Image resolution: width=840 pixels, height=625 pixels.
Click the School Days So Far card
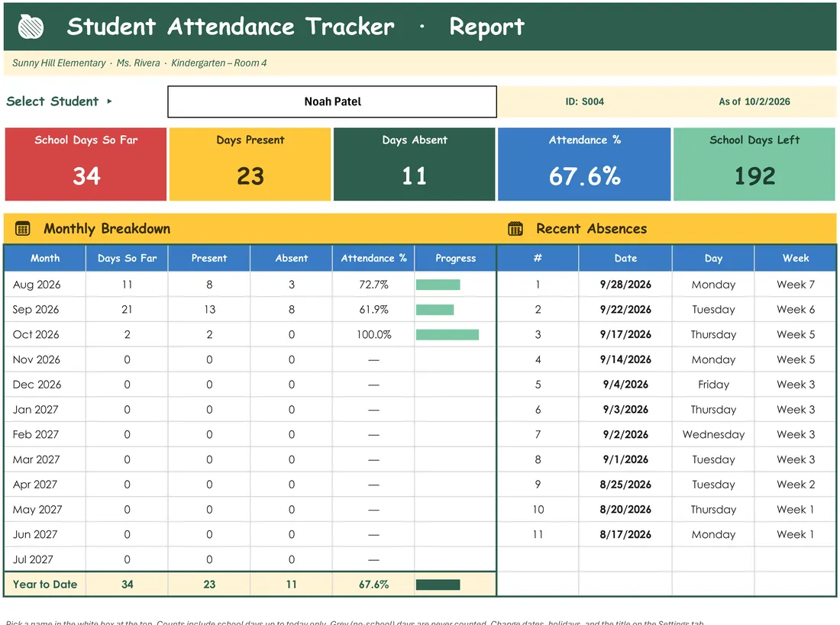(86, 164)
